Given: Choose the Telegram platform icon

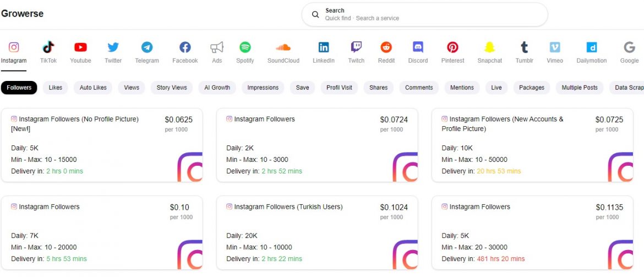Looking at the screenshot, I should click(x=147, y=47).
